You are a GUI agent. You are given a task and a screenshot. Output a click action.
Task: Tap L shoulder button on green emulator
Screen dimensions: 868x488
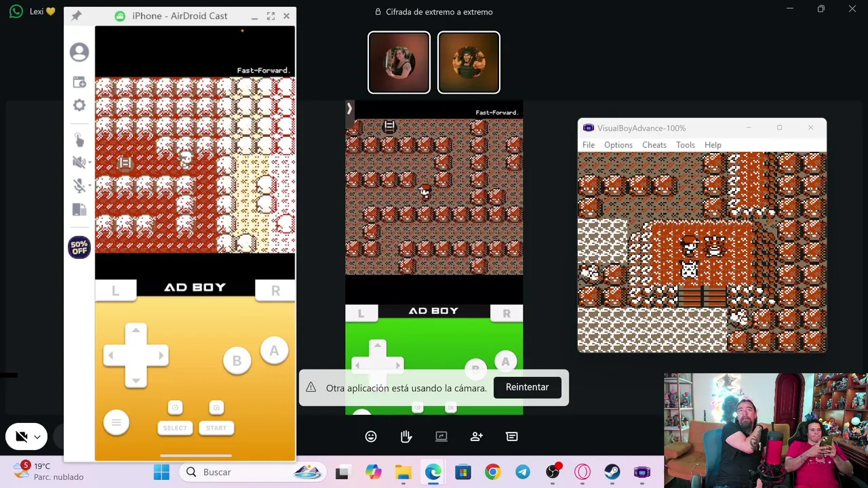361,313
